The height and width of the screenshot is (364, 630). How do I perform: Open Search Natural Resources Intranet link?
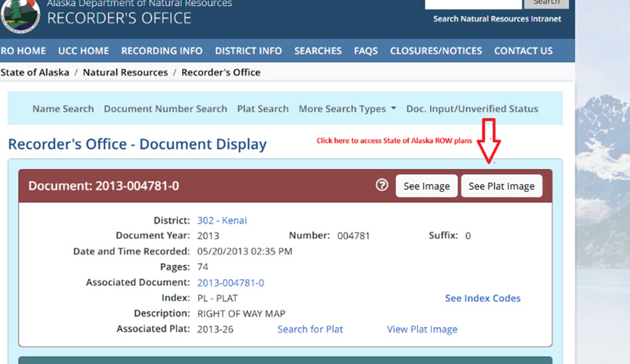pos(497,19)
